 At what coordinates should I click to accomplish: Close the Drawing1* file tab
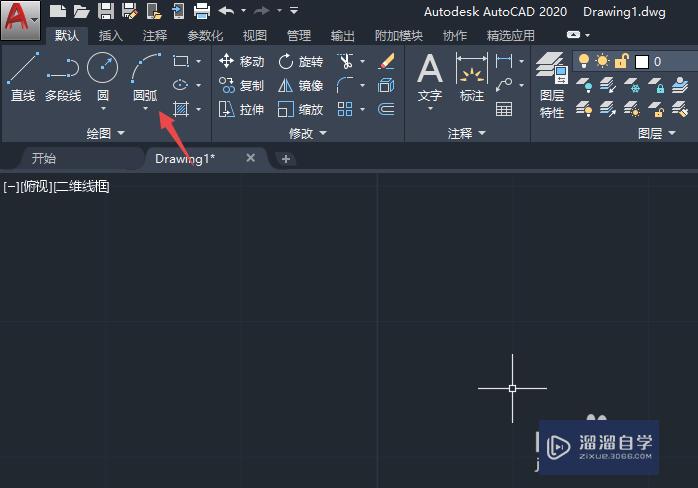[251, 158]
